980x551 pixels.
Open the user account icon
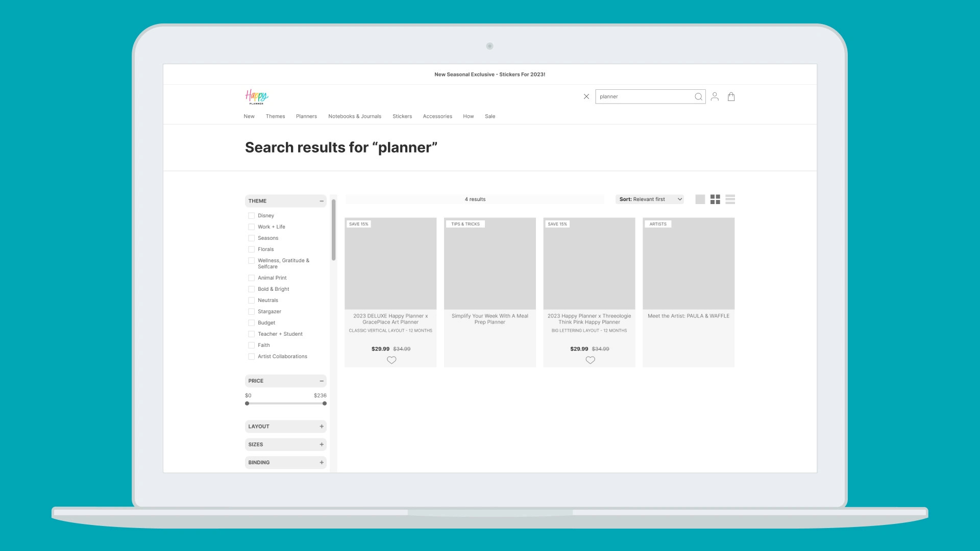pyautogui.click(x=715, y=96)
